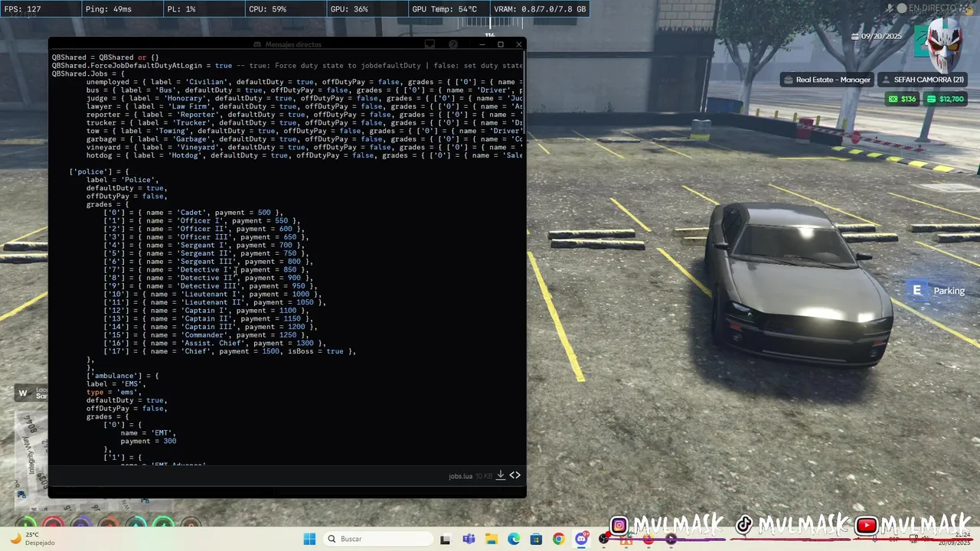This screenshot has height=551, width=980.
Task: Open the inbox icon in Discord title bar
Action: (430, 44)
